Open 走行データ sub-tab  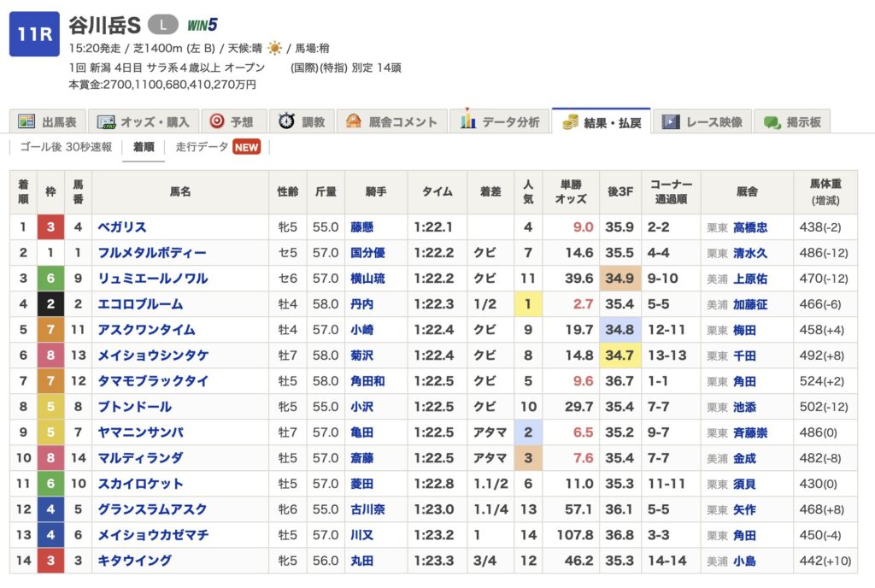tap(202, 147)
